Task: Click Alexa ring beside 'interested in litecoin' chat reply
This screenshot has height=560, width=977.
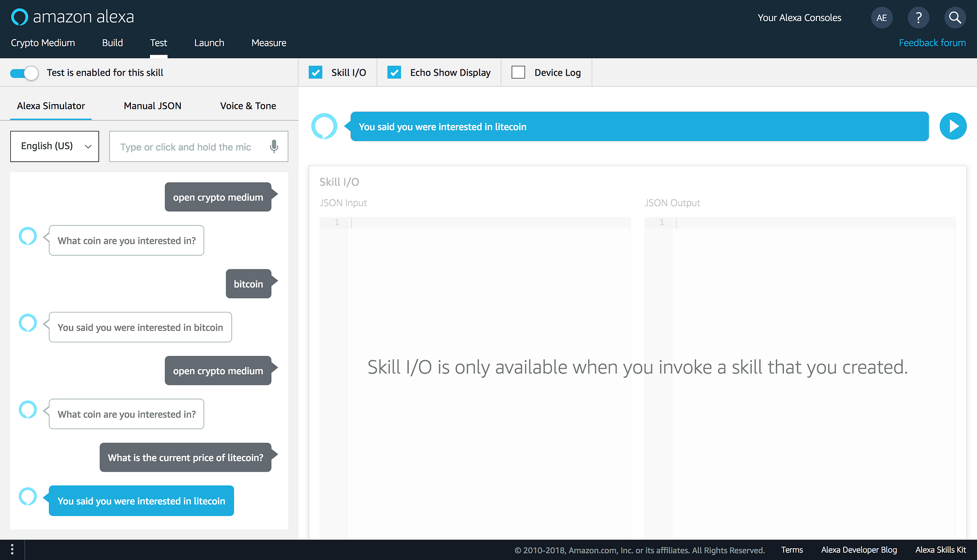Action: tap(28, 497)
